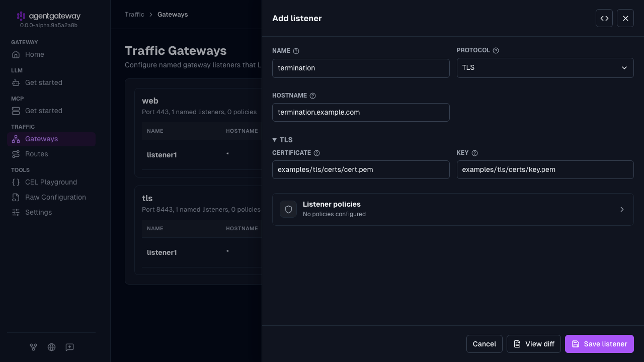This screenshot has width=644, height=362.
Task: Click the feedback message icon in footer
Action: click(x=70, y=347)
